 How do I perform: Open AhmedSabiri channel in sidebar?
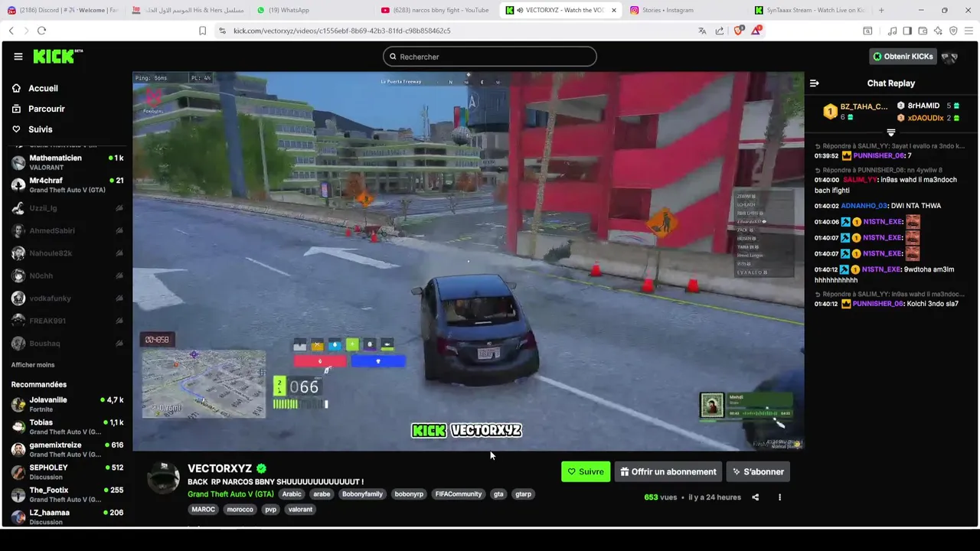coord(67,230)
